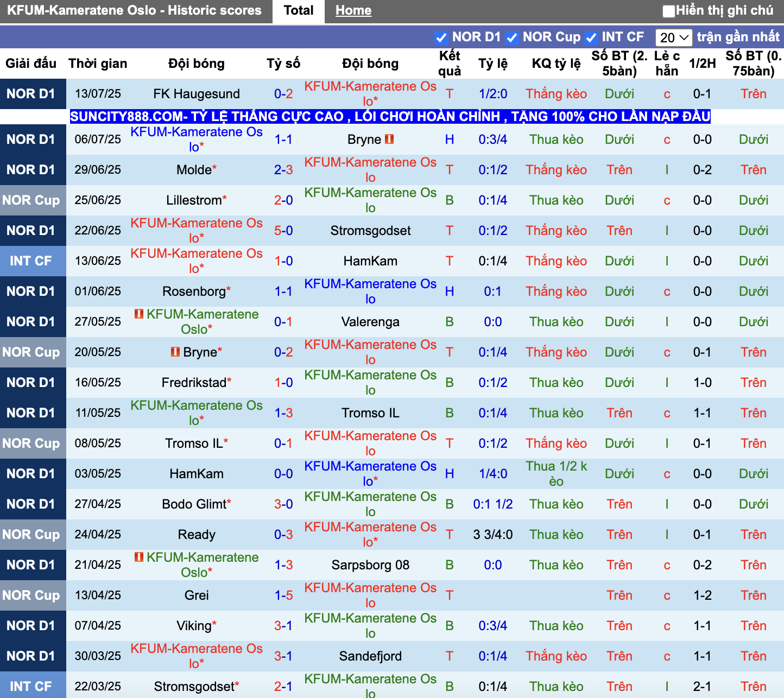Open the 20 recent matches dropdown

click(674, 37)
